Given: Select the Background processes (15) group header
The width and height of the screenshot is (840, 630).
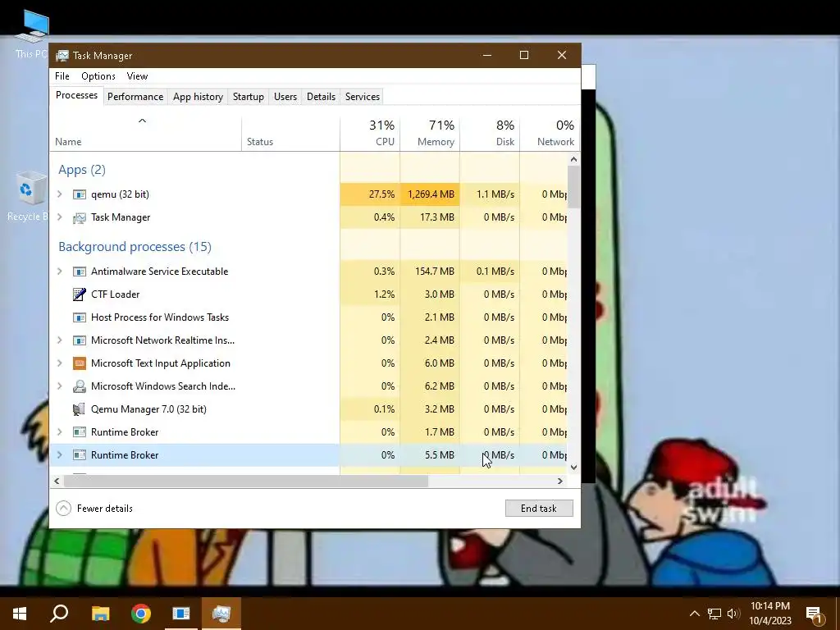Looking at the screenshot, I should (135, 247).
